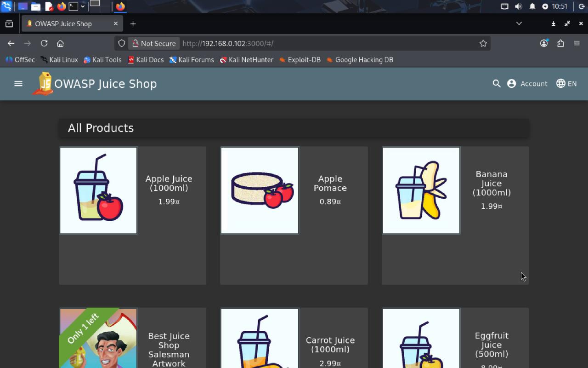Open a new browser tab
Image resolution: width=588 pixels, height=368 pixels.
133,23
